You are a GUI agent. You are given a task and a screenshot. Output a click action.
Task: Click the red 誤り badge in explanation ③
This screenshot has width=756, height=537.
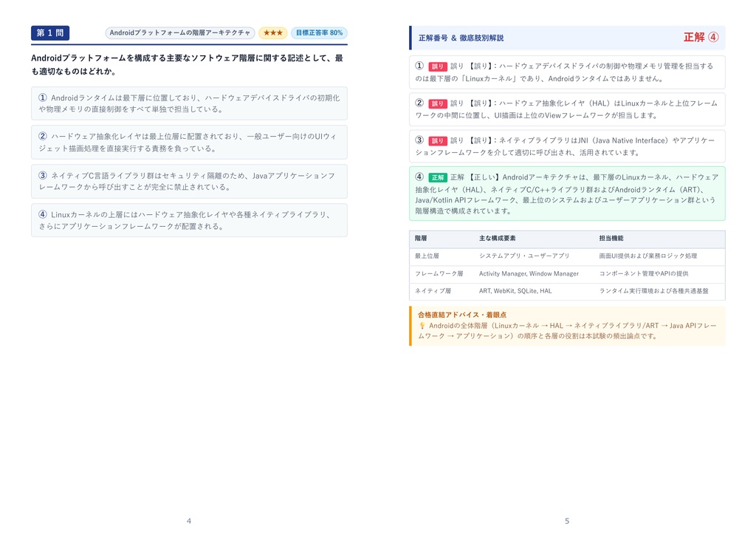point(437,141)
